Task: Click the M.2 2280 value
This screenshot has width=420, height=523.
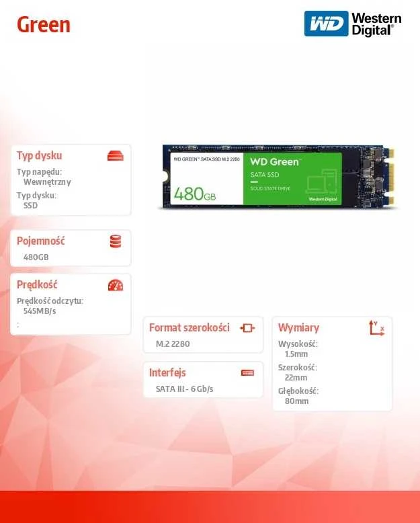Action: [173, 344]
